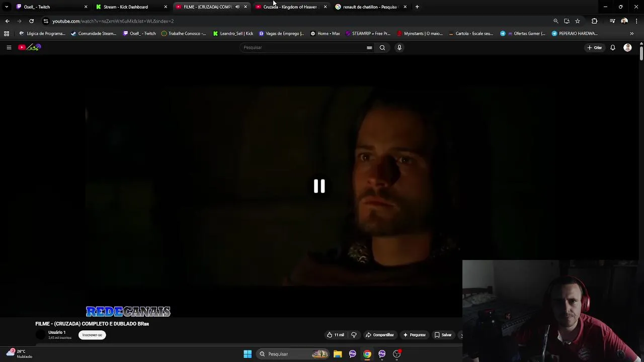Open the on-screen keyboard in search box

tap(369, 48)
